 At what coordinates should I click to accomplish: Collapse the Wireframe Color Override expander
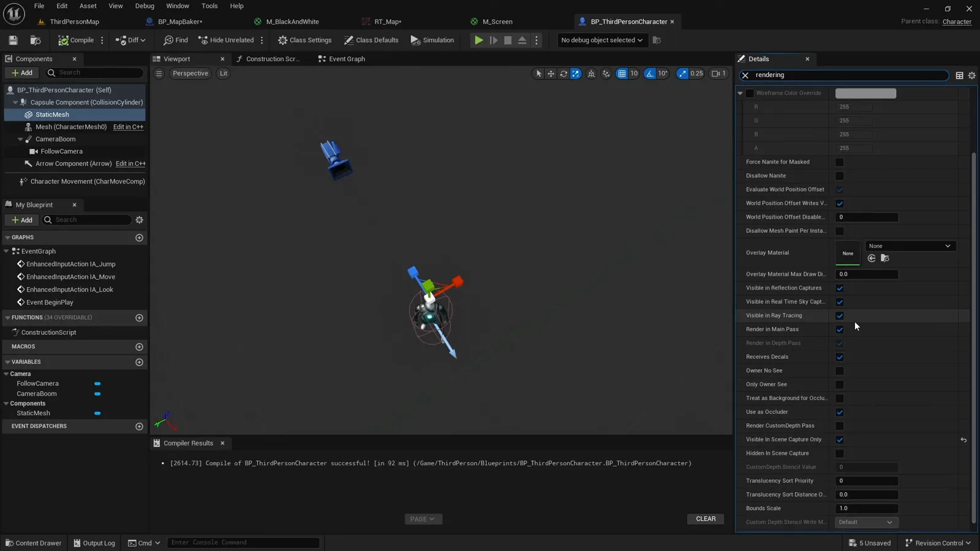(x=740, y=93)
